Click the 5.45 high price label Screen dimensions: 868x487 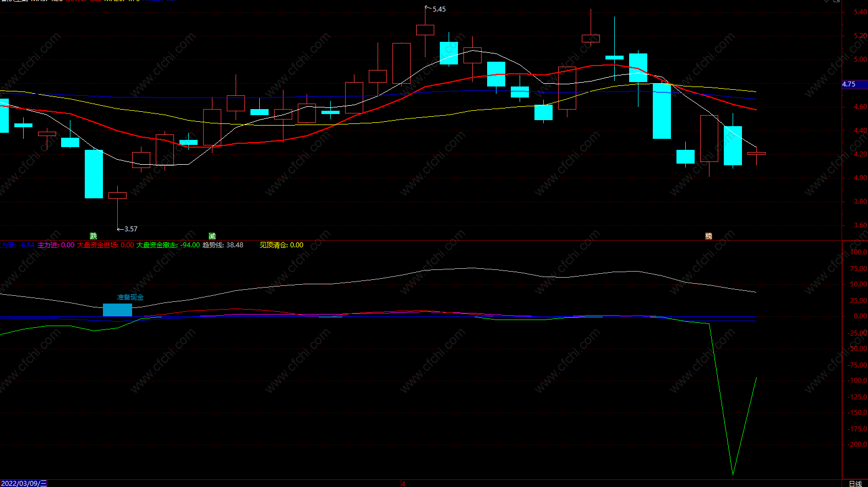click(439, 9)
